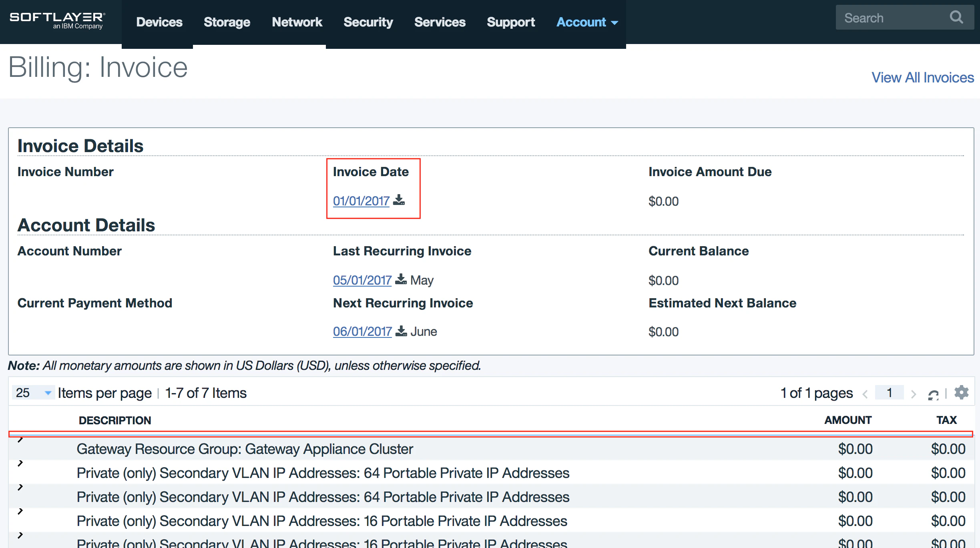Go to next page arrow
This screenshot has height=548, width=980.
[x=914, y=394]
